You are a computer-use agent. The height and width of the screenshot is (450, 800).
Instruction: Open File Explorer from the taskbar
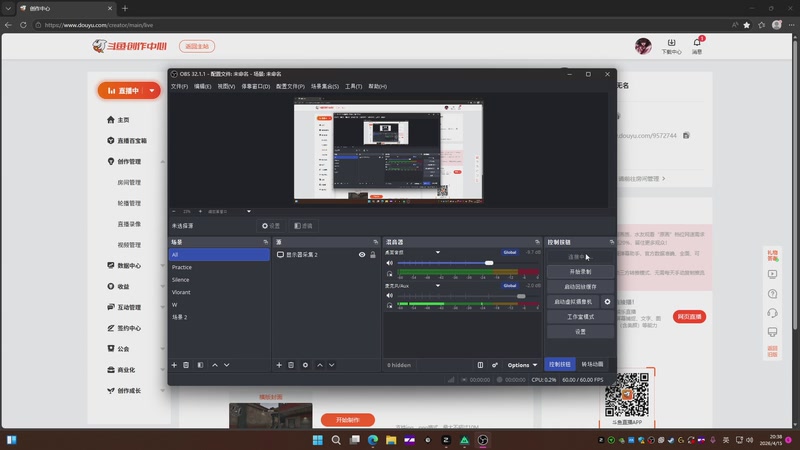click(391, 440)
